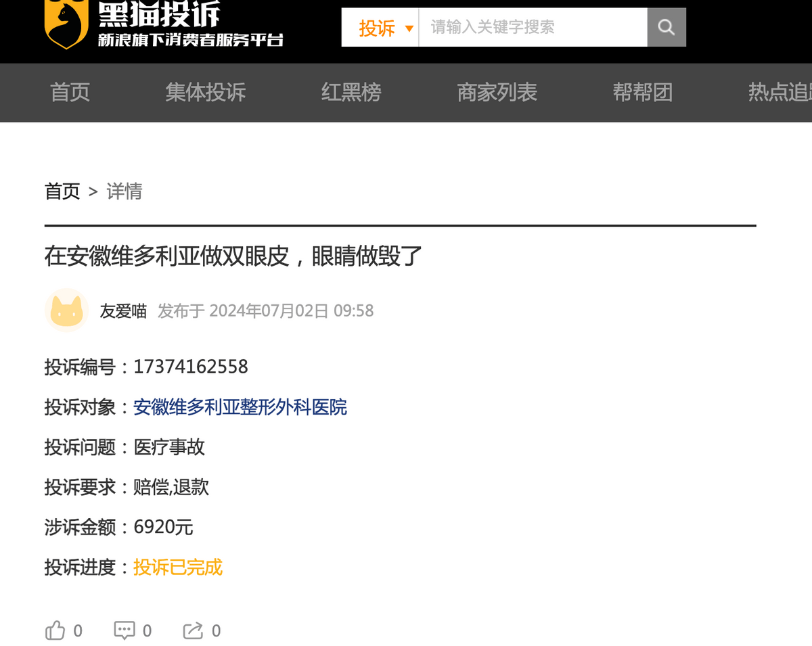Click the 友爱喵 user avatar
The height and width of the screenshot is (646, 812).
pyautogui.click(x=66, y=310)
